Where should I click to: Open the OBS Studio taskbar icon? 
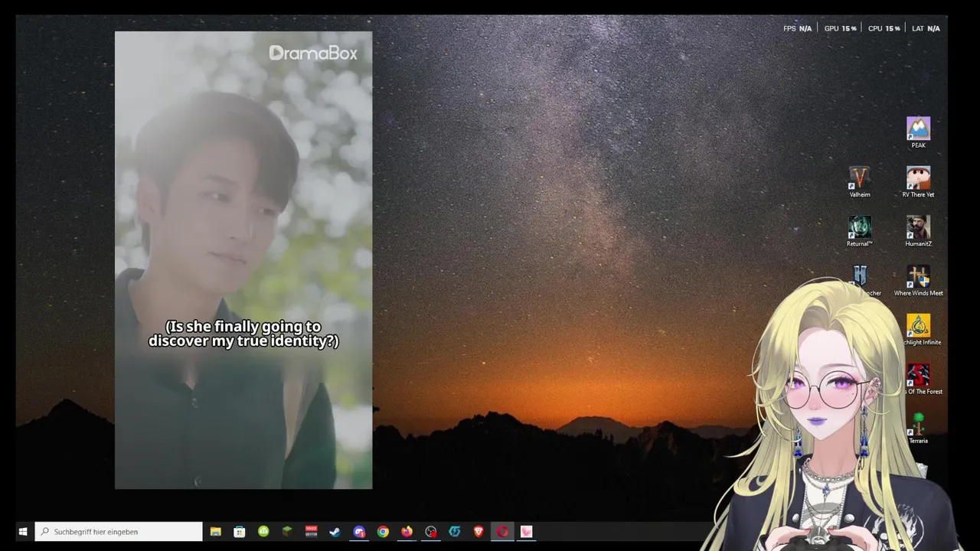point(431,532)
